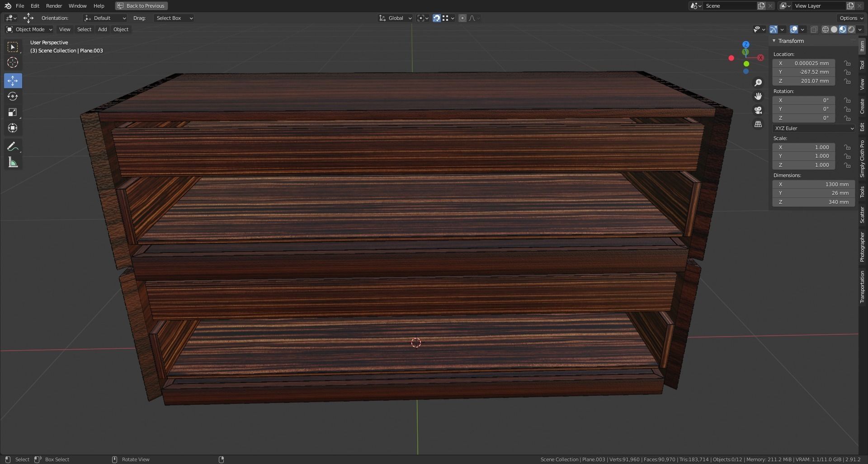The height and width of the screenshot is (464, 868).
Task: Select the Rotate tool
Action: point(13,96)
